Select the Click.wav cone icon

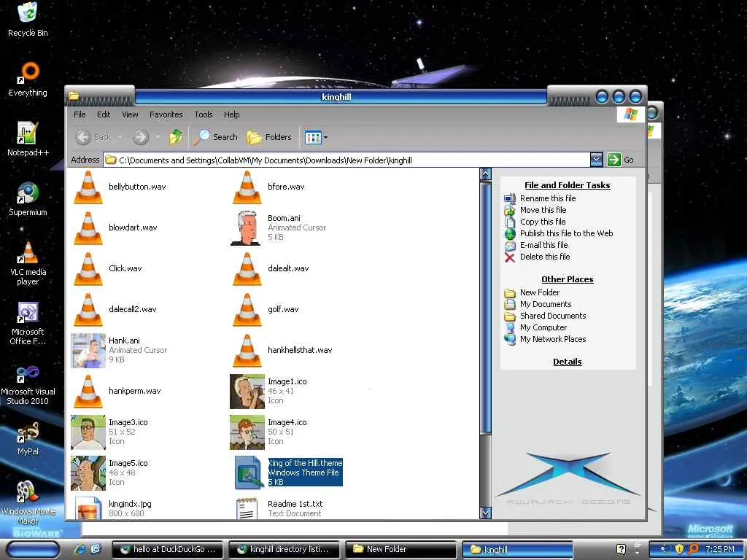point(88,269)
